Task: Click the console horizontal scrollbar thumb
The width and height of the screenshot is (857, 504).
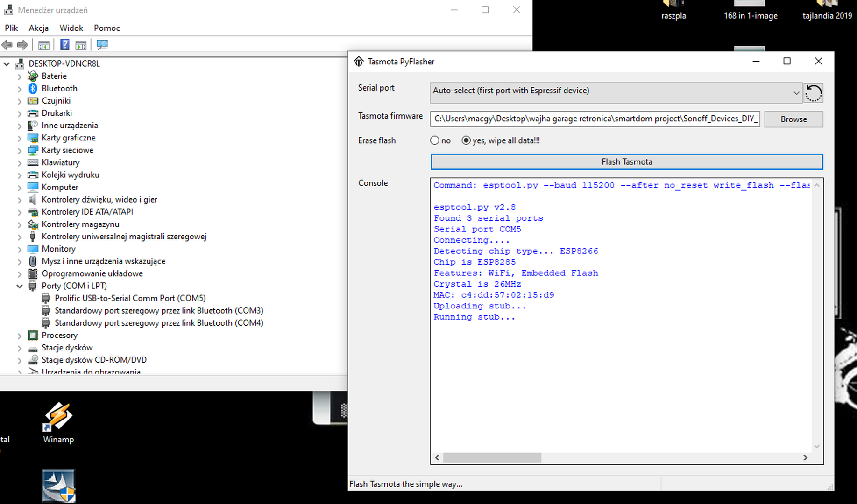Action: 492,458
